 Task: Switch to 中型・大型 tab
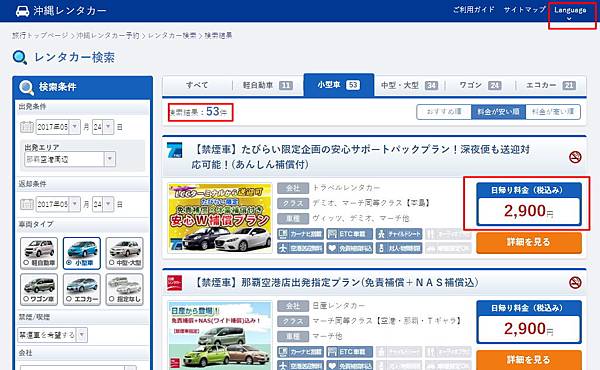pyautogui.click(x=409, y=85)
